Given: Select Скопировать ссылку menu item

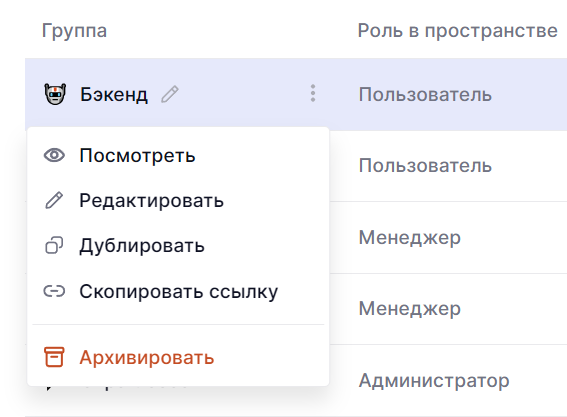Looking at the screenshot, I should click(178, 291).
